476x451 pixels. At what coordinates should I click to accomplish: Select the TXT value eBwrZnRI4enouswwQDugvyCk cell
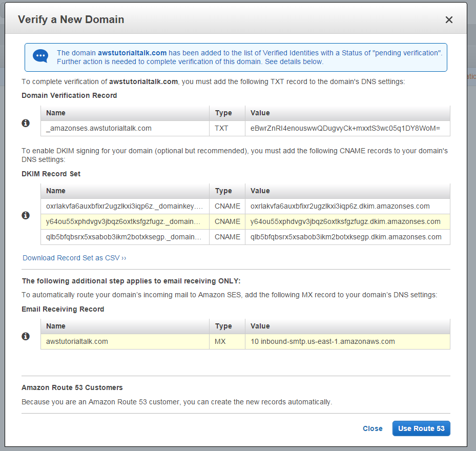pyautogui.click(x=347, y=129)
